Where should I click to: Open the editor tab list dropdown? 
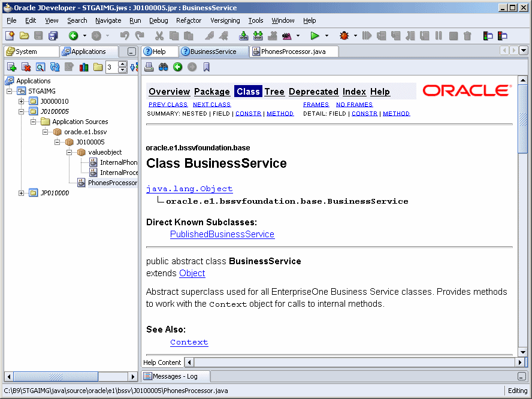(524, 51)
